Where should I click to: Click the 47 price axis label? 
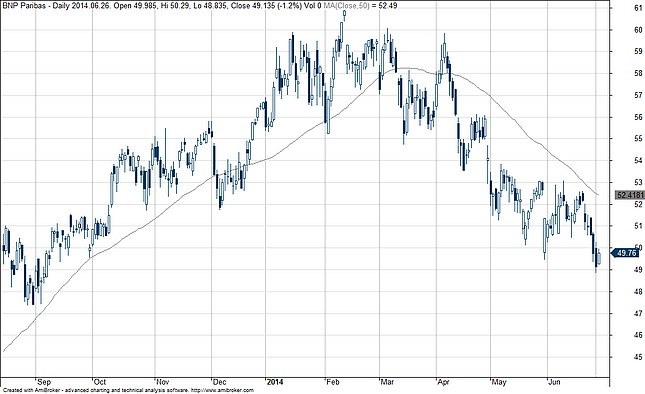point(638,313)
